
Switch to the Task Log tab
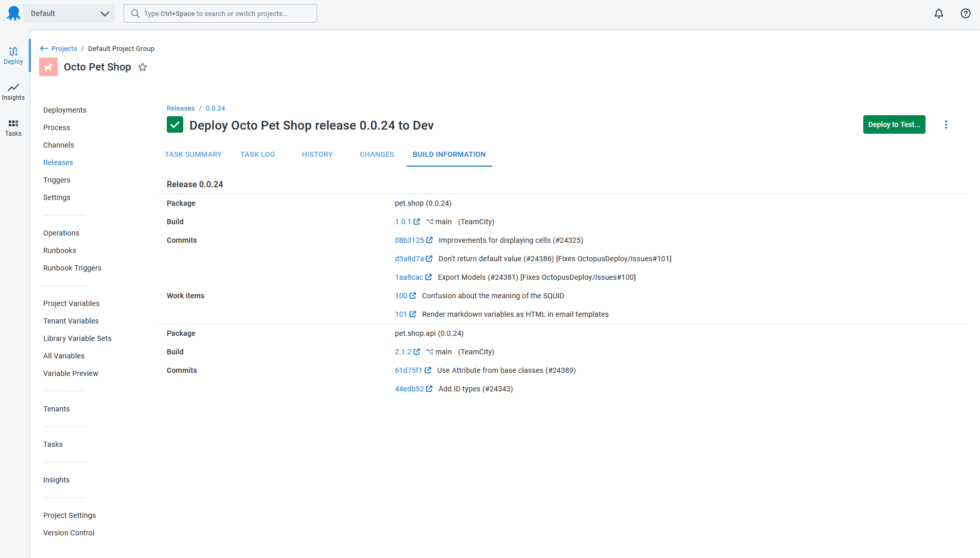(x=257, y=154)
